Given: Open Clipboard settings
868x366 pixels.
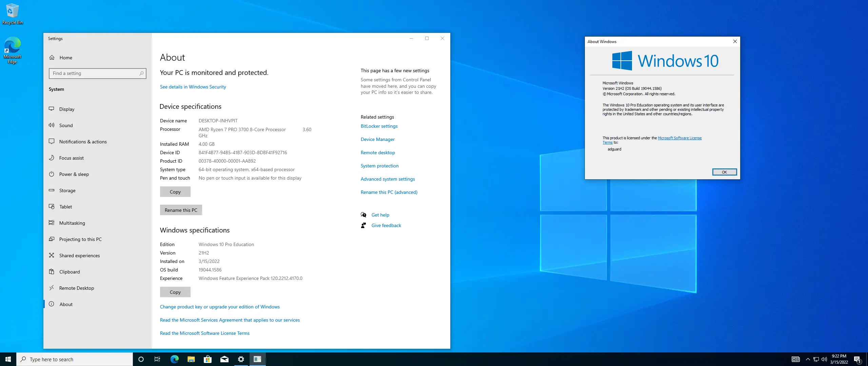Looking at the screenshot, I should 70,272.
